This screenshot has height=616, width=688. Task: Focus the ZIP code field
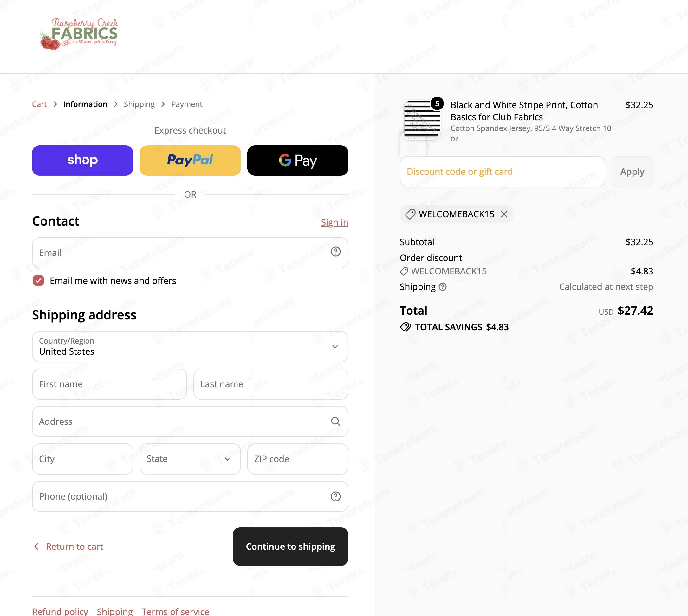pyautogui.click(x=298, y=459)
